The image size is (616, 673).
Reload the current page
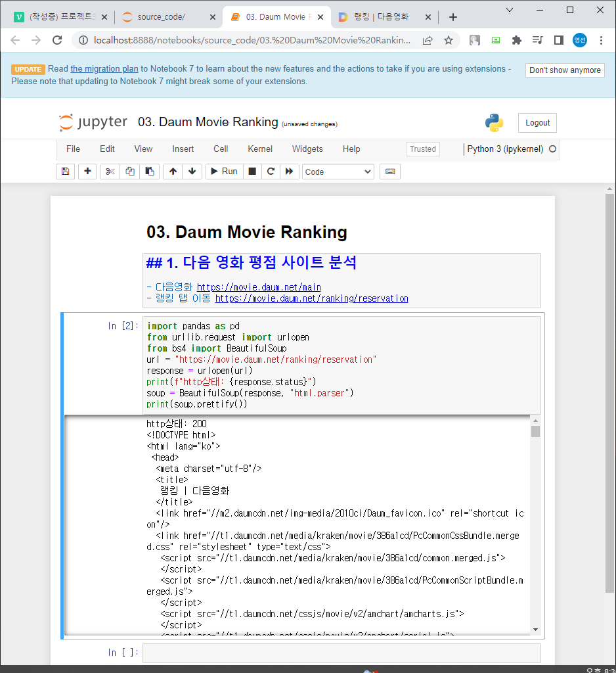(57, 40)
